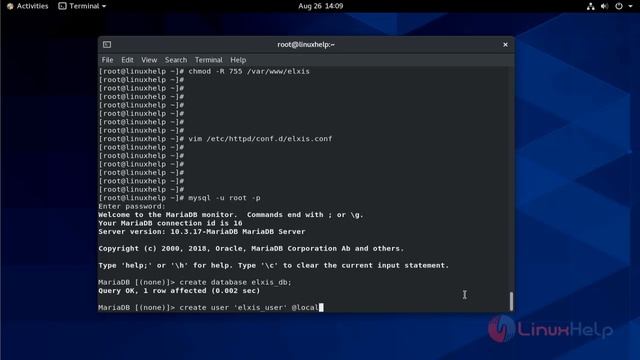Open the Help menu
The height and width of the screenshot is (360, 640).
pos(238,60)
